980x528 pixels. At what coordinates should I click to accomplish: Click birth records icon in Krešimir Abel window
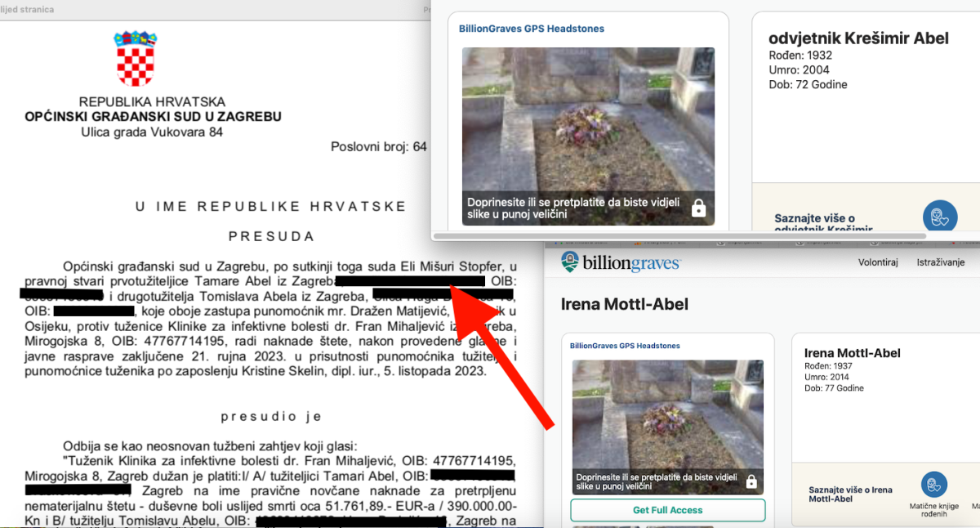click(940, 218)
